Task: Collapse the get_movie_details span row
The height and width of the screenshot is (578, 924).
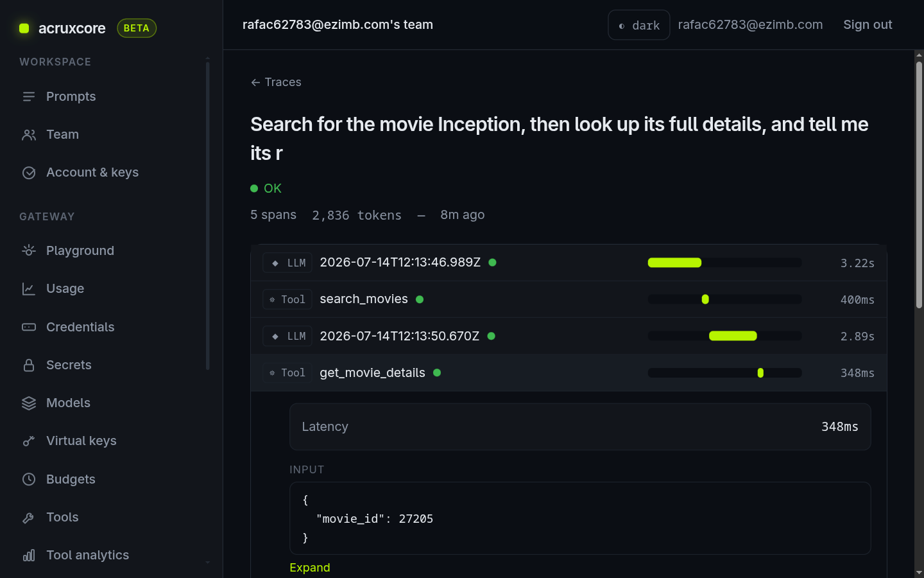Action: 569,372
